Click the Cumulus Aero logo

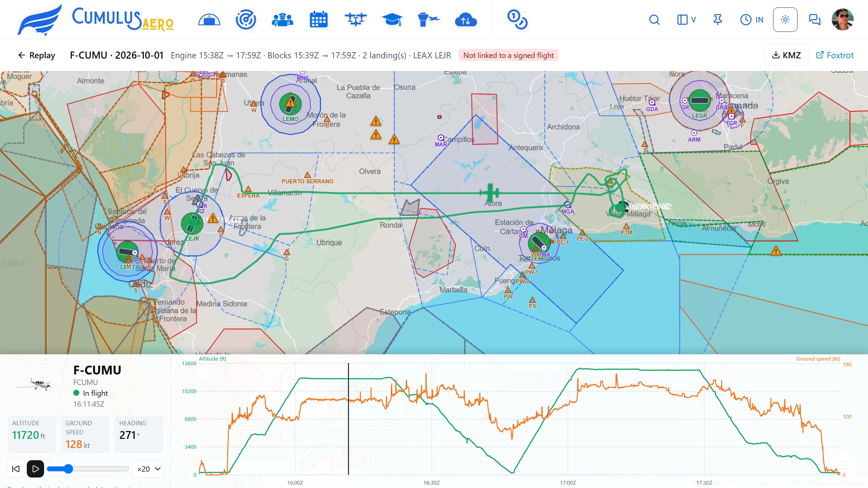(x=96, y=20)
